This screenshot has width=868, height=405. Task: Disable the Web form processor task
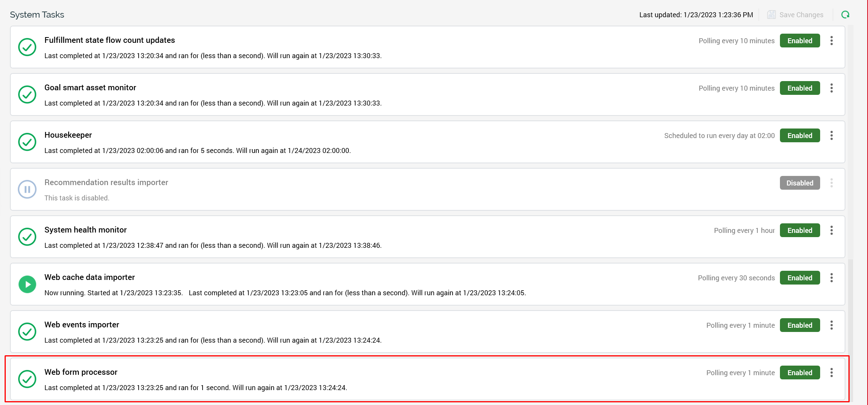[799, 373]
